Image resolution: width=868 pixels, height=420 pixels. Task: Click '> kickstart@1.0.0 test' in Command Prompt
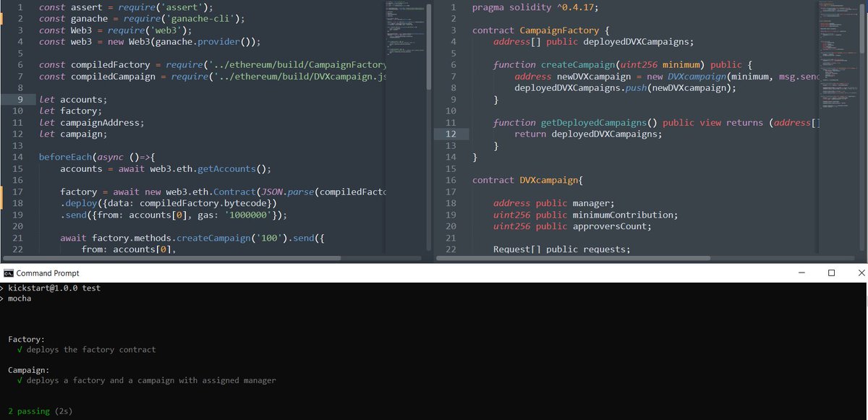coord(50,288)
